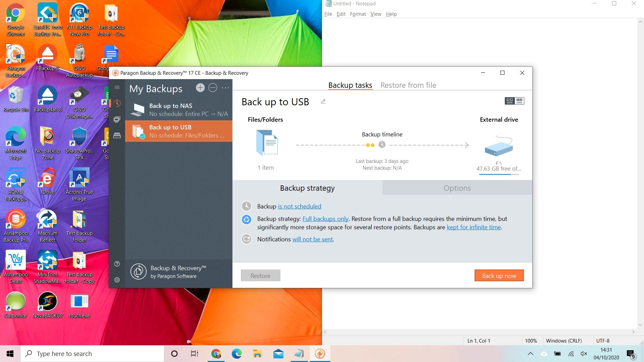Switch to table view of backup tasks
Image resolution: width=644 pixels, height=362 pixels.
pyautogui.click(x=519, y=101)
